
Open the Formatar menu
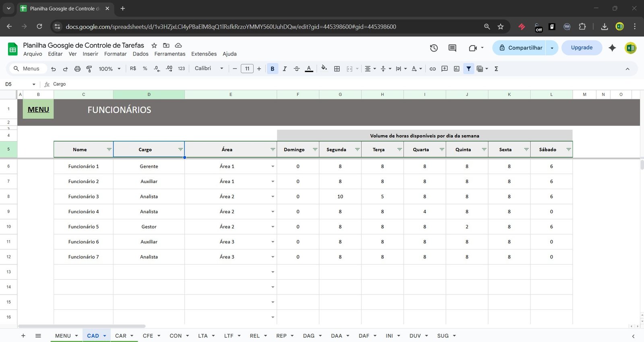(115, 54)
